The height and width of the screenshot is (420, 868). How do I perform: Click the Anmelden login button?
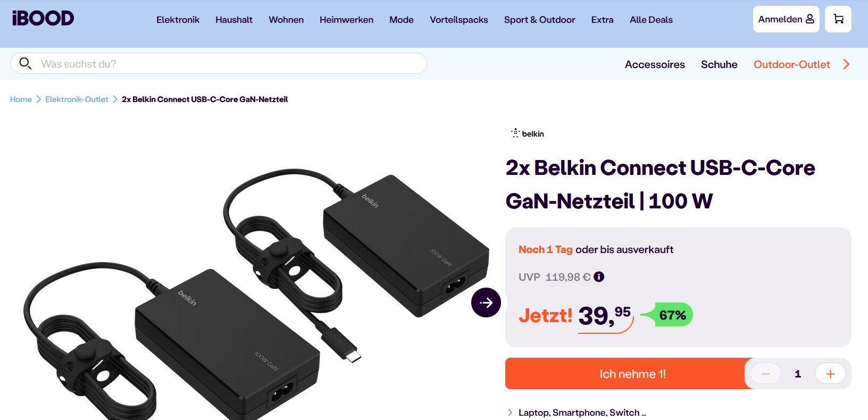(x=786, y=19)
